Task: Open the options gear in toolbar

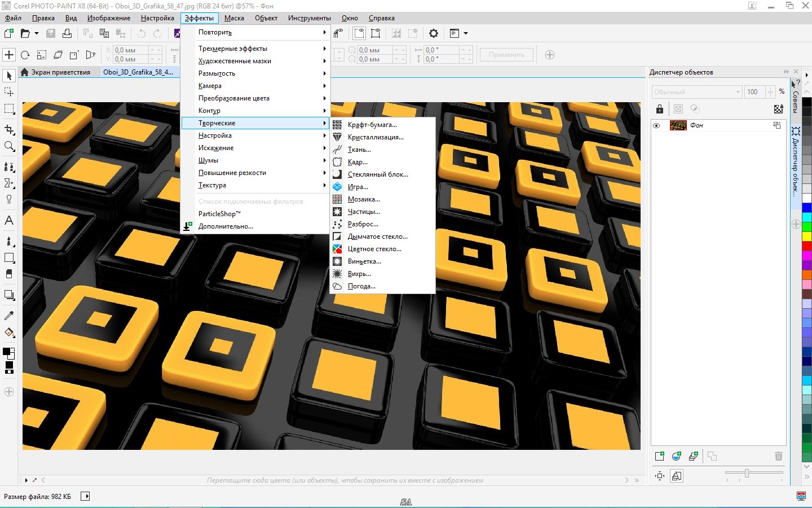Action: [x=433, y=33]
